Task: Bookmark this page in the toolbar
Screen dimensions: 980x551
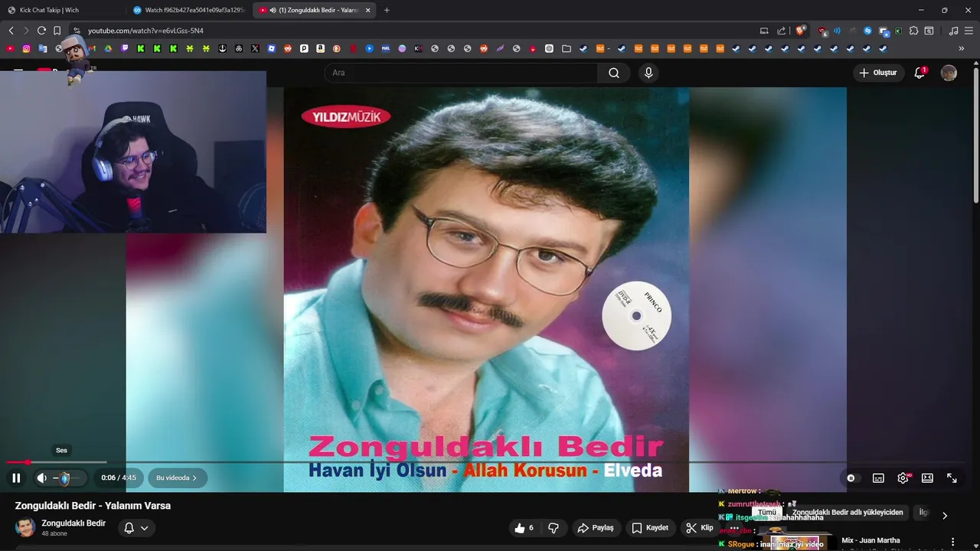Action: click(57, 31)
